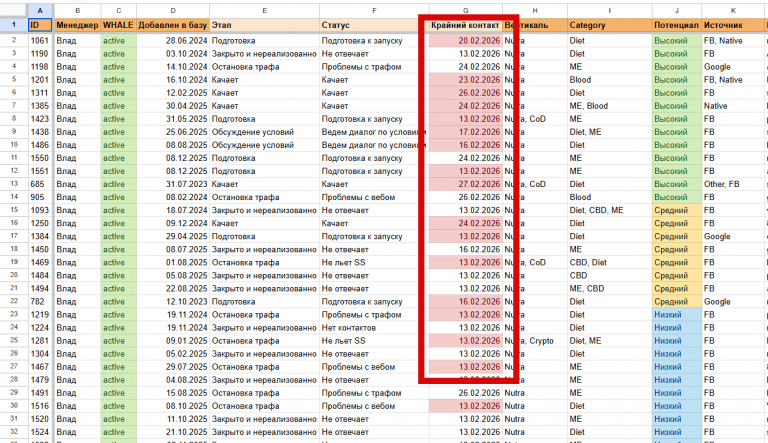The width and height of the screenshot is (768, 443).
Task: Click the Category header cell
Action: pyautogui.click(x=609, y=25)
